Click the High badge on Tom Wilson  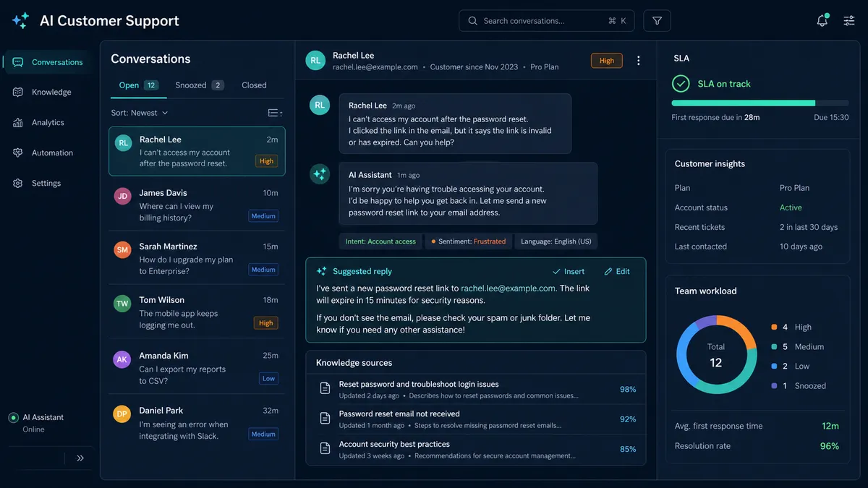click(x=266, y=323)
